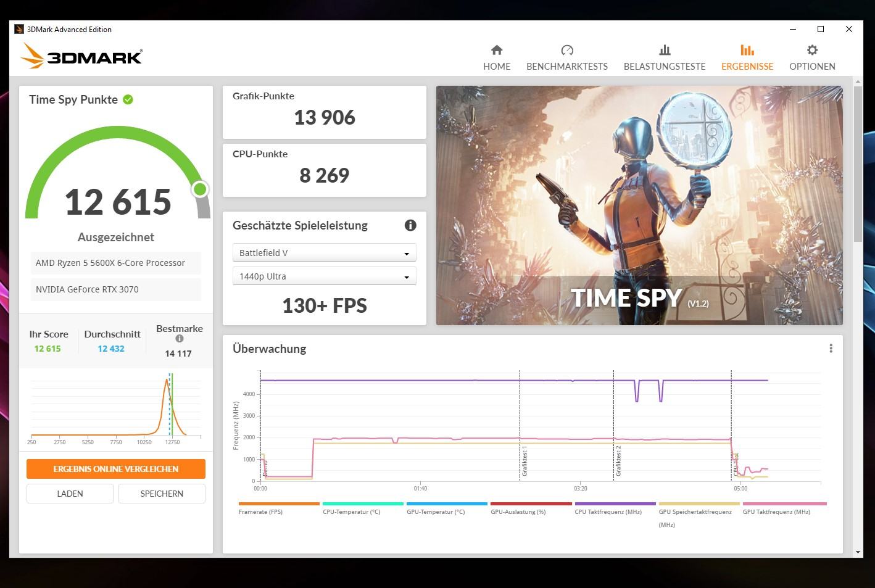Click score gauge indicator knob

pyautogui.click(x=200, y=189)
